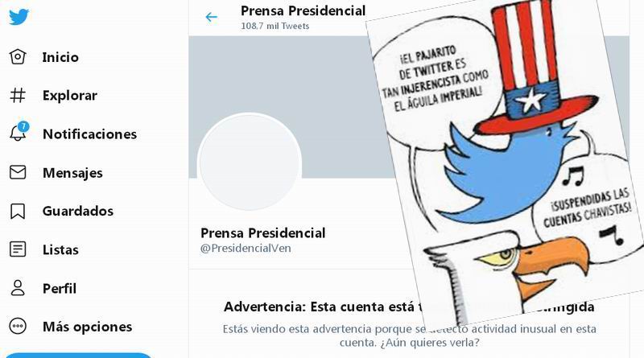The width and height of the screenshot is (644, 358).
Task: Open the Notificaciones bell icon
Action: coord(19,132)
